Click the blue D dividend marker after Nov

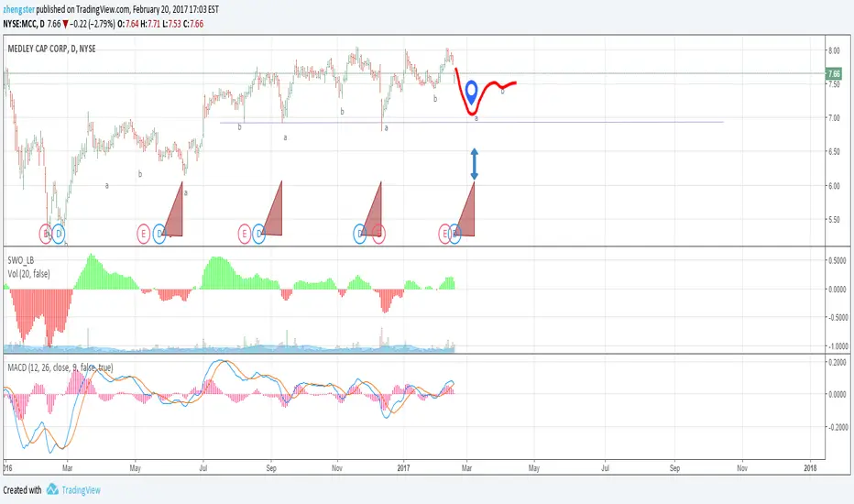[x=359, y=234]
